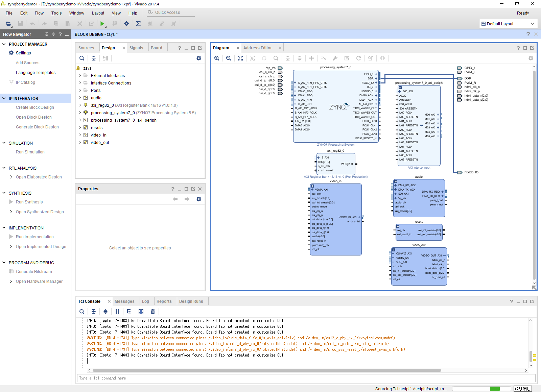The image size is (541, 392).
Task: Click the Tcl Console horizontal scrollbar
Action: coord(267,370)
